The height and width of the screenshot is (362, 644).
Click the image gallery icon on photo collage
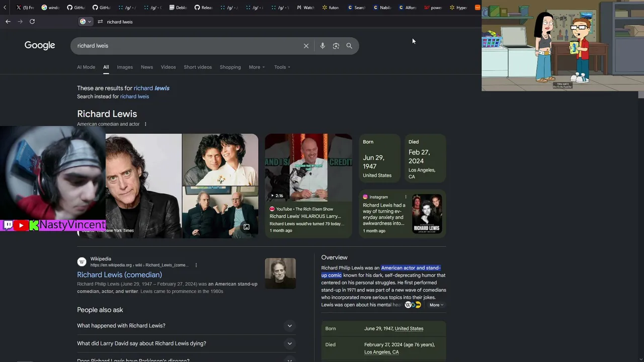point(247,227)
